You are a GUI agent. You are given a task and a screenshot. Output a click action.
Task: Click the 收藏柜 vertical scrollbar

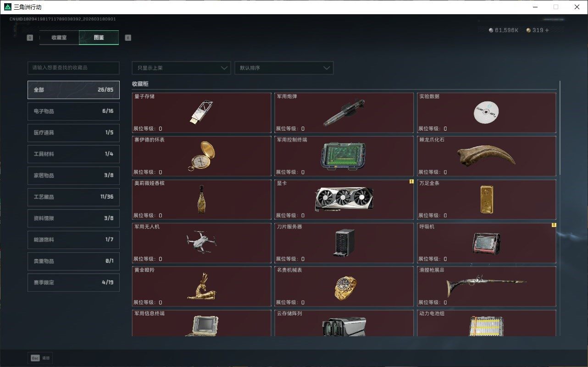tap(560, 128)
